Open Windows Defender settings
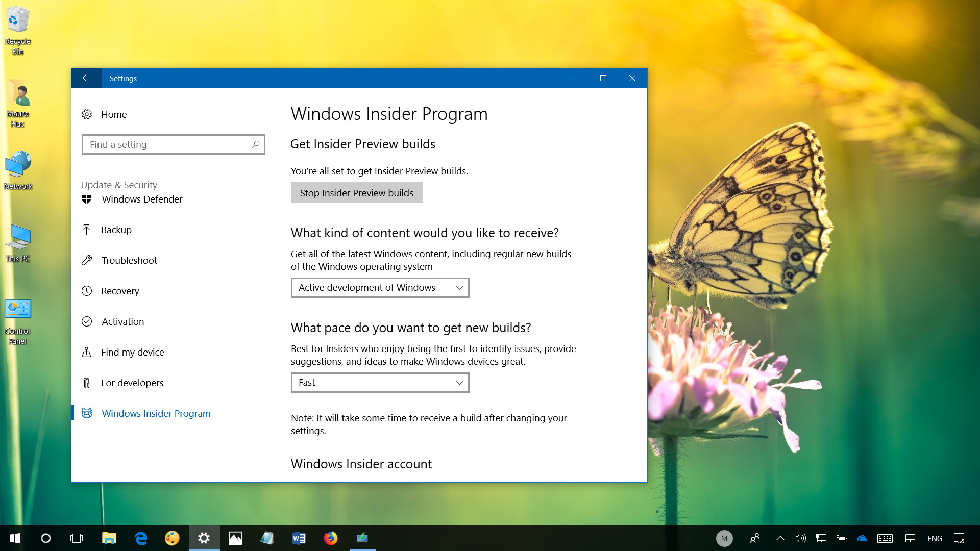The height and width of the screenshot is (551, 980). tap(142, 199)
